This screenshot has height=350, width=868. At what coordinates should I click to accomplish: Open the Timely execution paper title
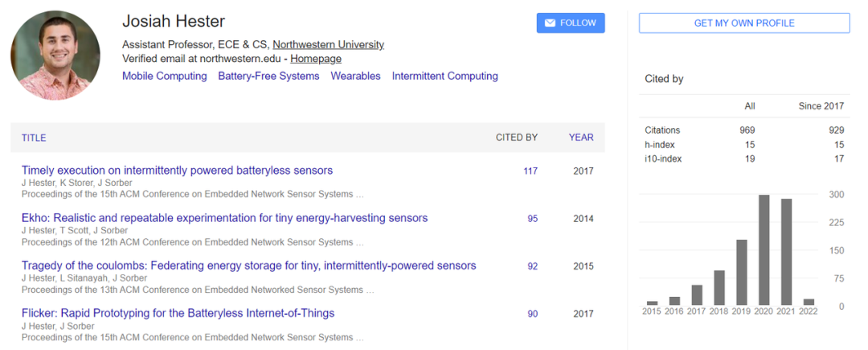tap(177, 171)
